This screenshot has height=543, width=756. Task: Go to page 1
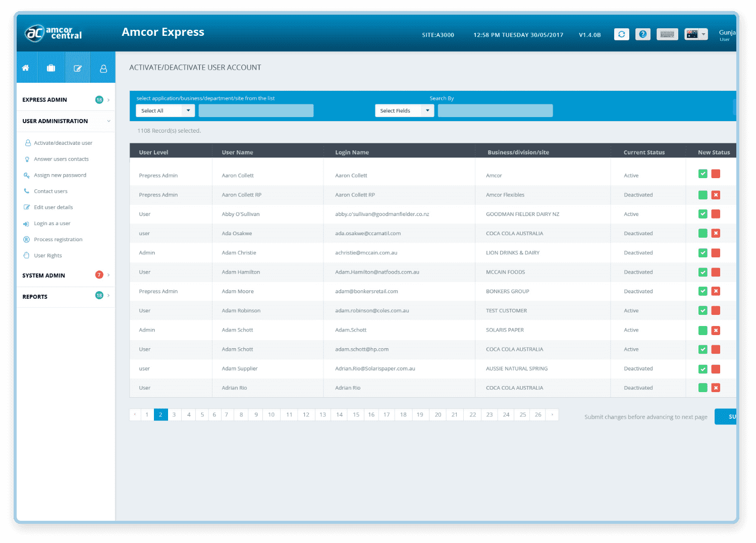tap(147, 414)
